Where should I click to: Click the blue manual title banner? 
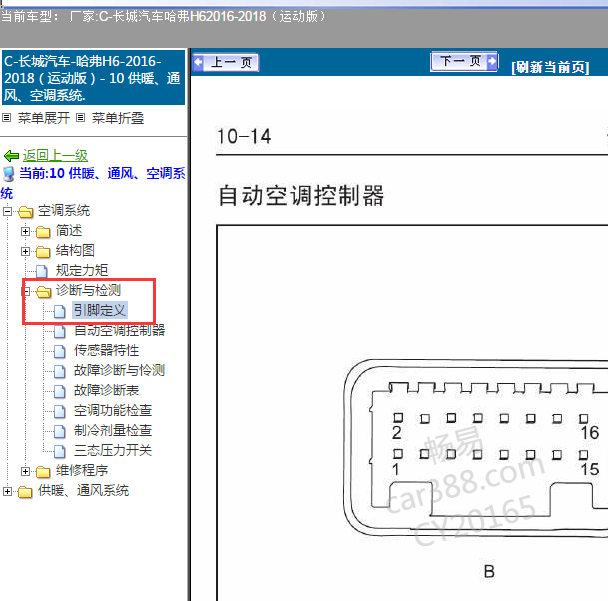[x=93, y=78]
